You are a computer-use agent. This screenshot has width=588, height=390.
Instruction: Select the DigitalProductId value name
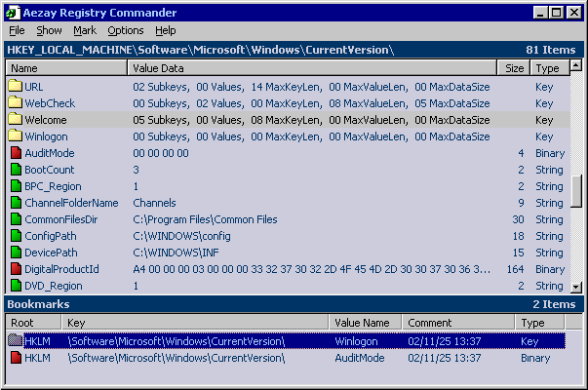click(x=61, y=269)
